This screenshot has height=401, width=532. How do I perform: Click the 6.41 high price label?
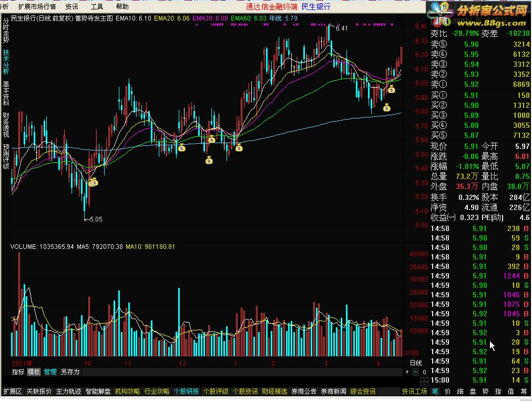pos(342,28)
